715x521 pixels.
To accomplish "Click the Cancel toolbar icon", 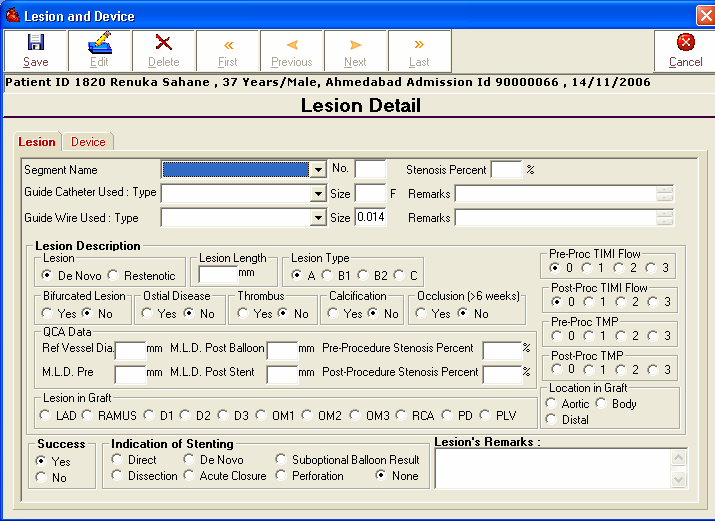I will coord(685,43).
